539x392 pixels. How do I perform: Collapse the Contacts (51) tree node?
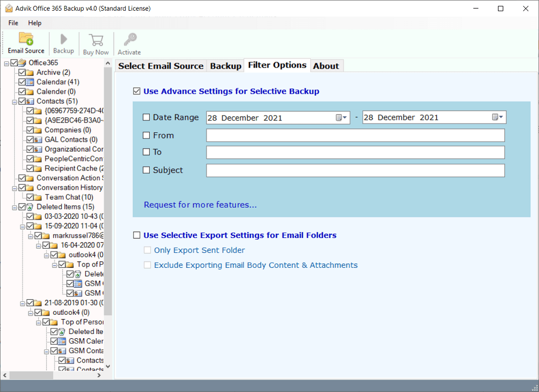14,102
